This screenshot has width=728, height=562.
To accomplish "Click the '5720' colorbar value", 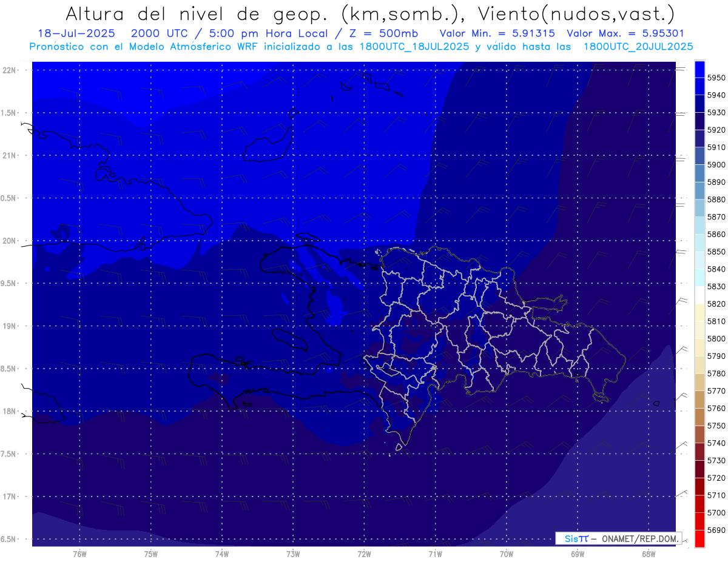I will tap(716, 478).
